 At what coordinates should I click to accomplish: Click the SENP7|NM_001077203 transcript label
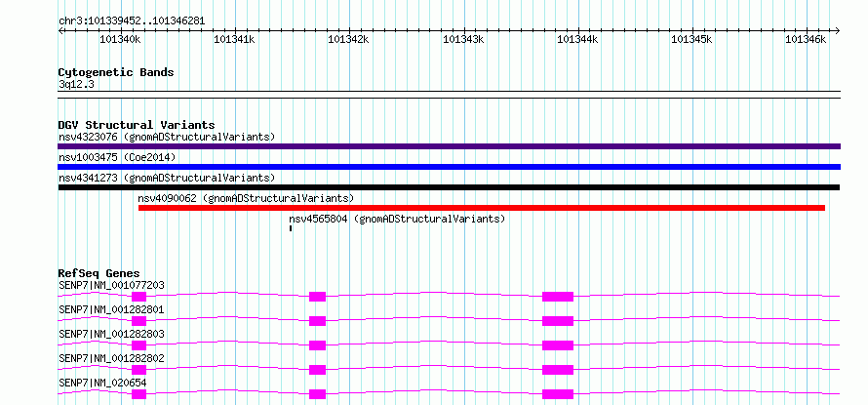point(111,285)
